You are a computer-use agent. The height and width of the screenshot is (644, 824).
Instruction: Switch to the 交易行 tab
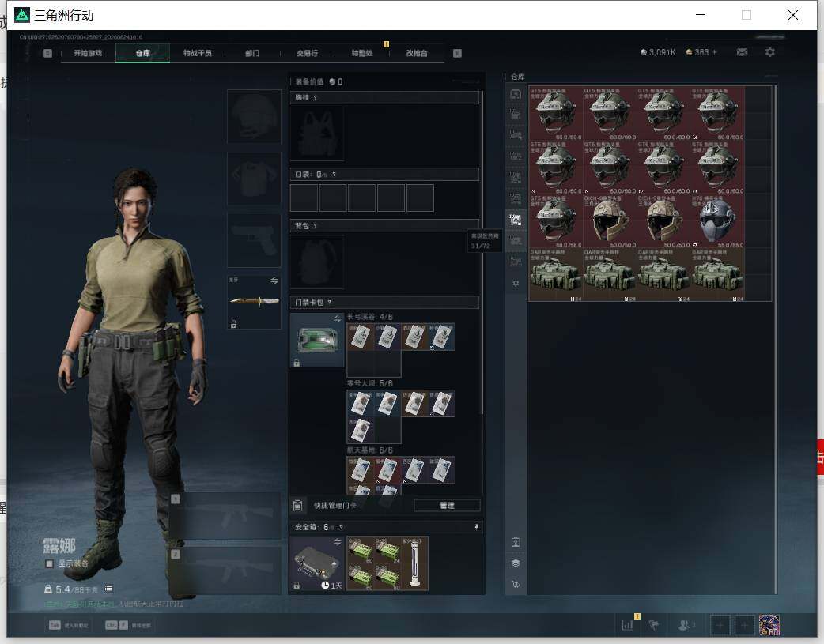[307, 53]
